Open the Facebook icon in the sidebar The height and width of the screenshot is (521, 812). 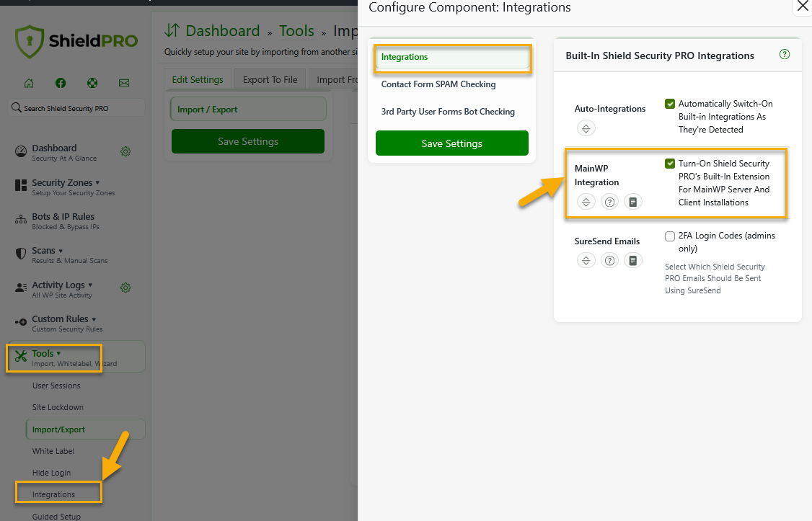pyautogui.click(x=61, y=84)
